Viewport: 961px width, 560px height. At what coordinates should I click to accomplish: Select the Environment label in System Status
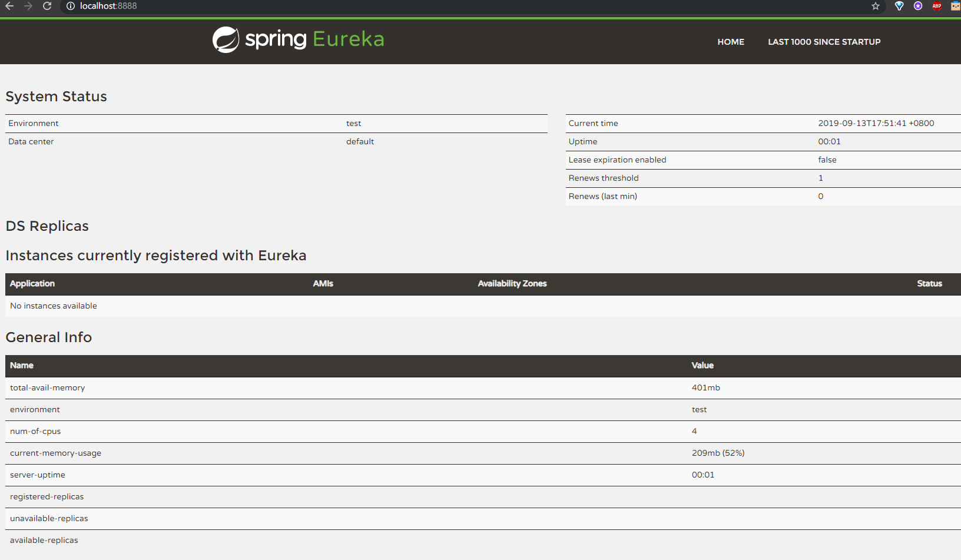[34, 124]
